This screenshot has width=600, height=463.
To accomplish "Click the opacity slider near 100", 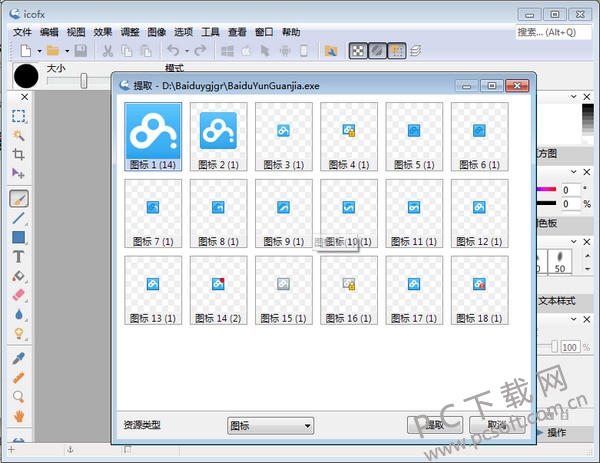I will [x=554, y=347].
